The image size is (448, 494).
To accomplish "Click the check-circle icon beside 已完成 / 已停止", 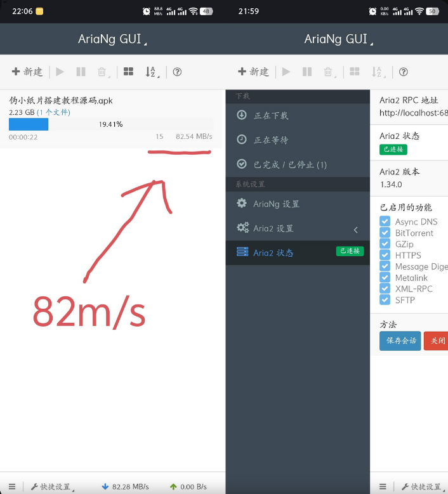I will pyautogui.click(x=242, y=164).
